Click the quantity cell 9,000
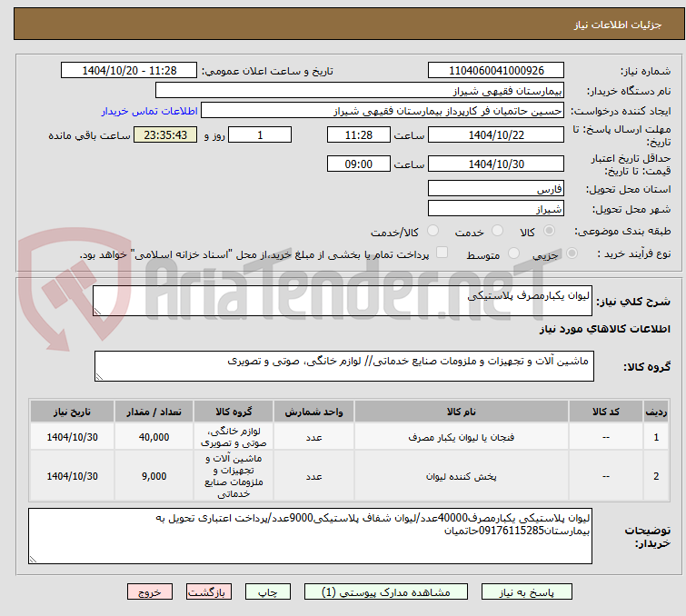The width and height of the screenshot is (686, 616). coord(154,476)
